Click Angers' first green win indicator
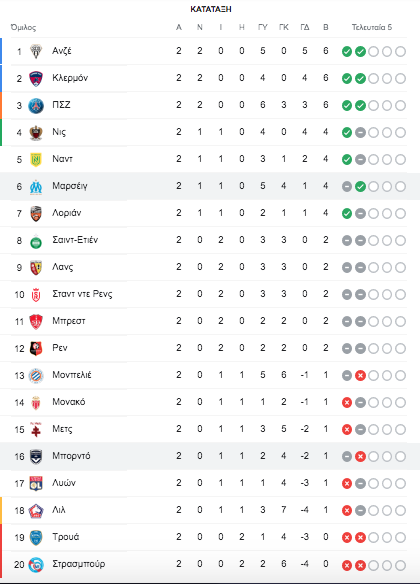 coord(347,51)
